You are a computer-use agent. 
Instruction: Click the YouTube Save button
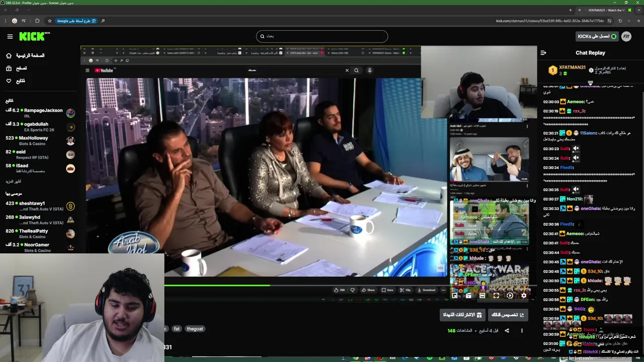pyautogui.click(x=387, y=290)
